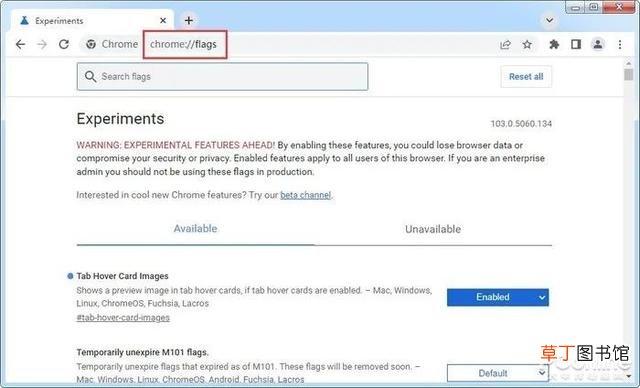Switch to the Unavailable tab
Viewport: 640px width, 388px height.
(433, 229)
